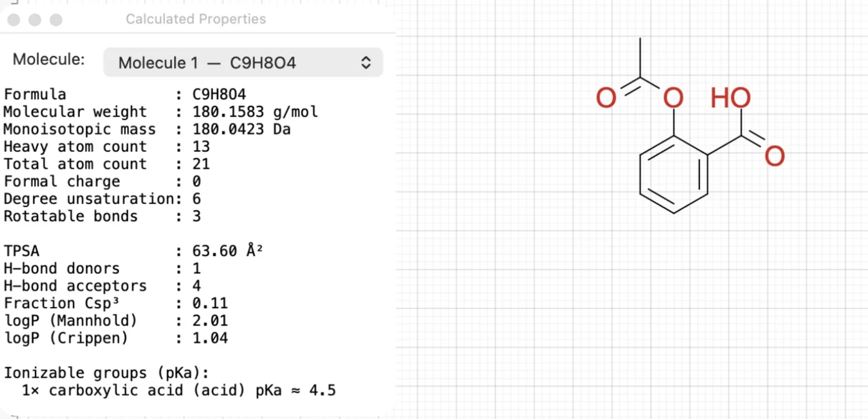Screen dimensions: 868x419
Task: Click the Ionizable groups (pKa) heading
Action: (107, 373)
